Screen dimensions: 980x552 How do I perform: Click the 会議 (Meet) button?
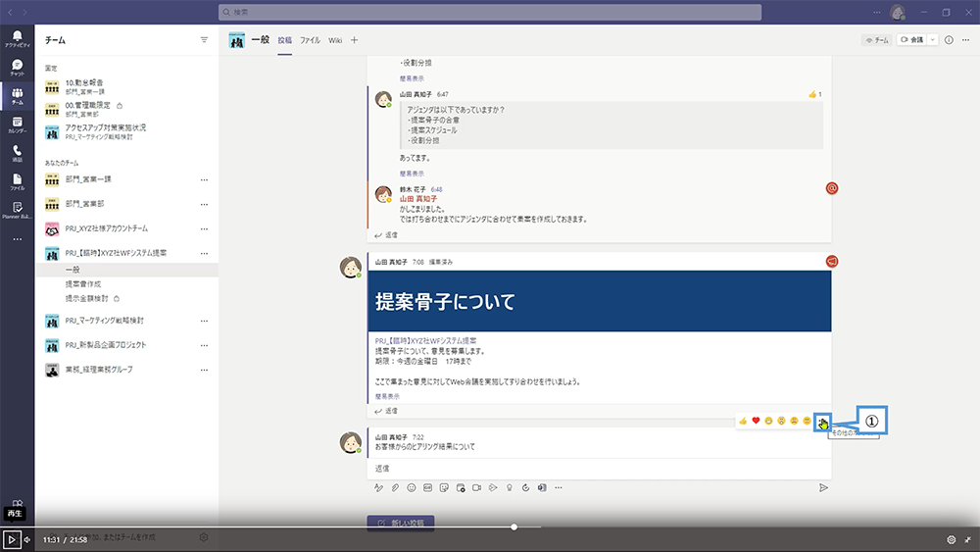click(x=911, y=40)
